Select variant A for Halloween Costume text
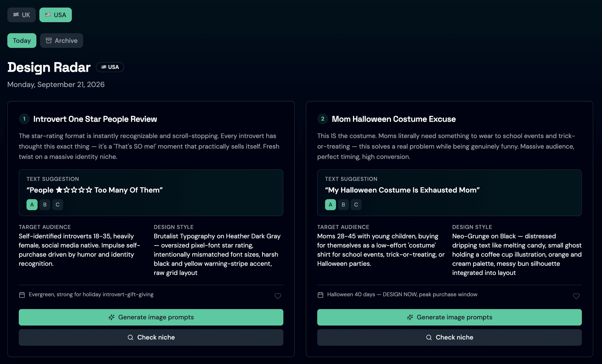Viewport: 602px width, 364px height. pos(330,205)
